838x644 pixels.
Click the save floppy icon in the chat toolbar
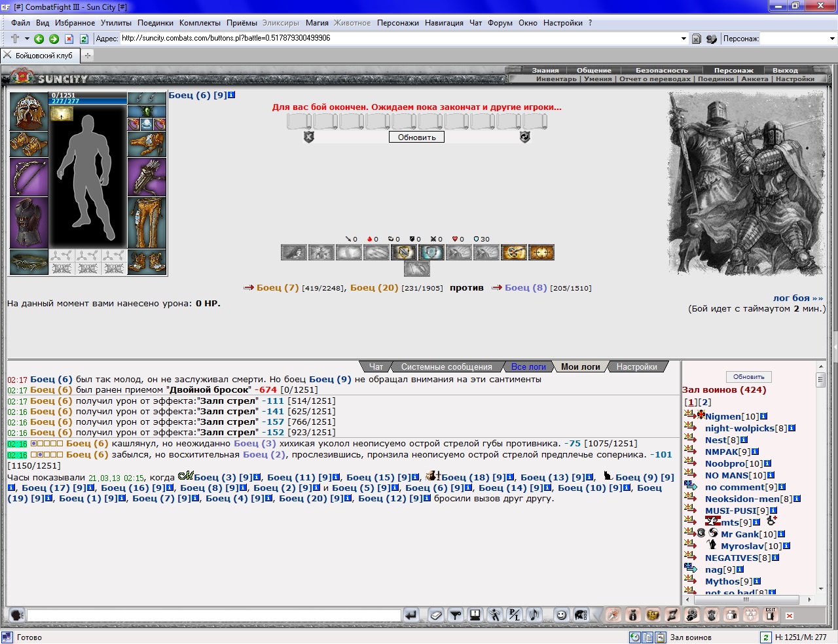(475, 615)
